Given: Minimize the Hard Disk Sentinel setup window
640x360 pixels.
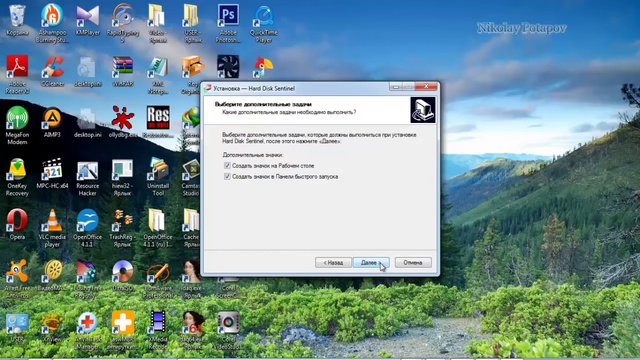Looking at the screenshot, I should click(395, 86).
